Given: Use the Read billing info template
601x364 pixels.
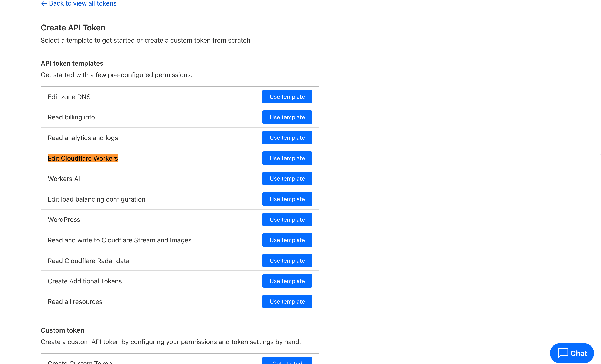Looking at the screenshot, I should click(x=287, y=117).
